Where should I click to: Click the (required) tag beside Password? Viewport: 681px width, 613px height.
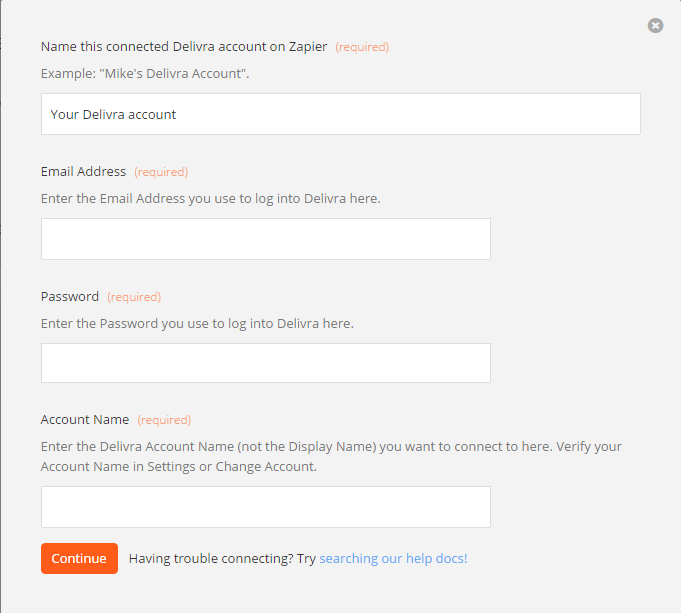click(x=134, y=297)
